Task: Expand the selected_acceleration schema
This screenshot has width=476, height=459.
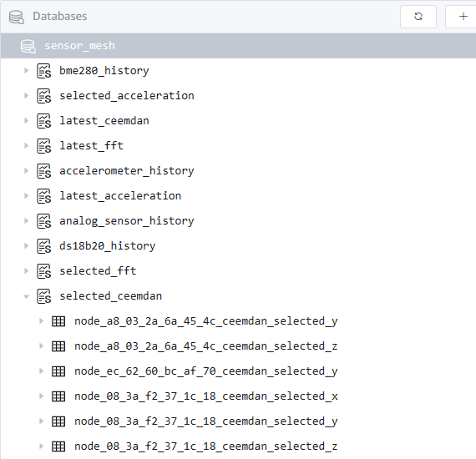Action: 27,96
